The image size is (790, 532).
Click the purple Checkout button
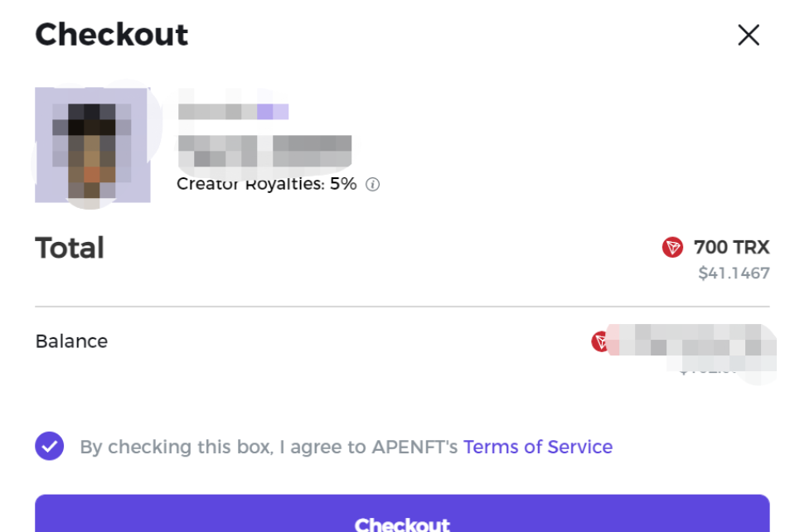(402, 514)
